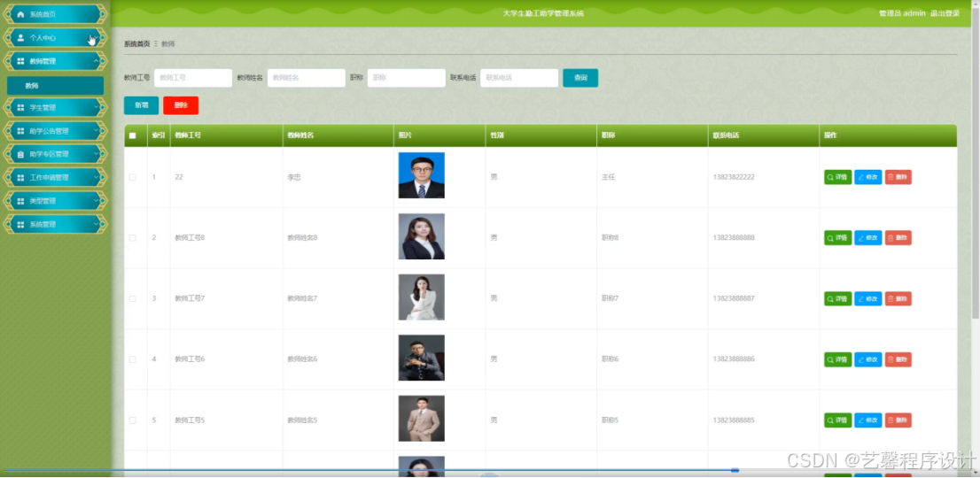Click the clipboard icon beside 助学专区管理
This screenshot has height=478, width=980.
click(20, 154)
